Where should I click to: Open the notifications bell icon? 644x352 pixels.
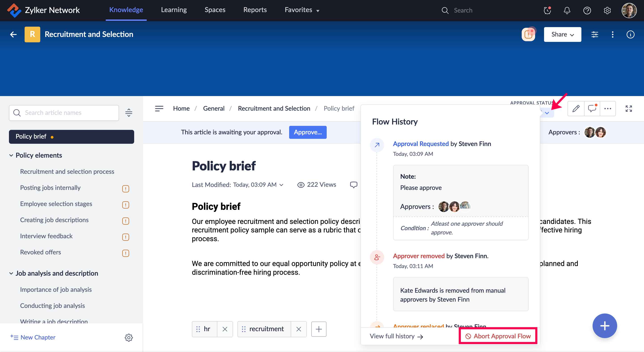point(567,10)
